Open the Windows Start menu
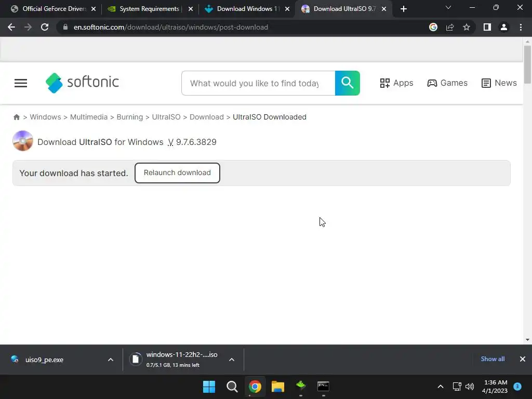The height and width of the screenshot is (399, 532). click(209, 387)
